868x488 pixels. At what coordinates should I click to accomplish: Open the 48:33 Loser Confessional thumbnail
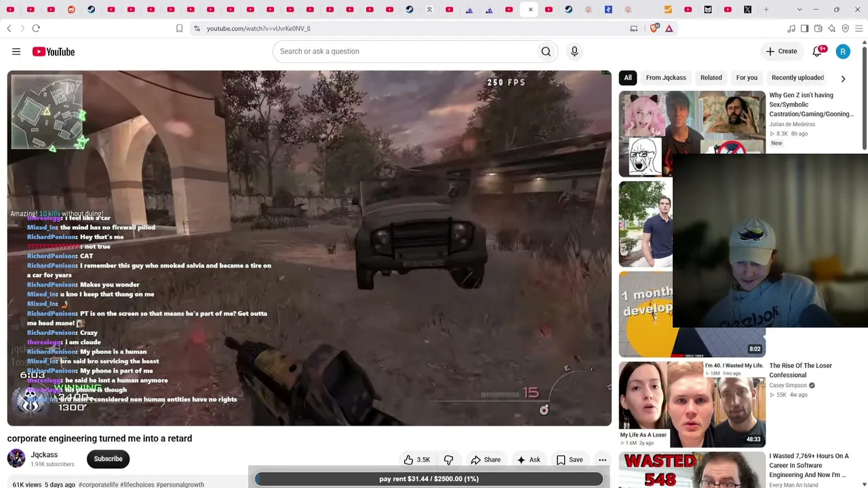(692, 405)
